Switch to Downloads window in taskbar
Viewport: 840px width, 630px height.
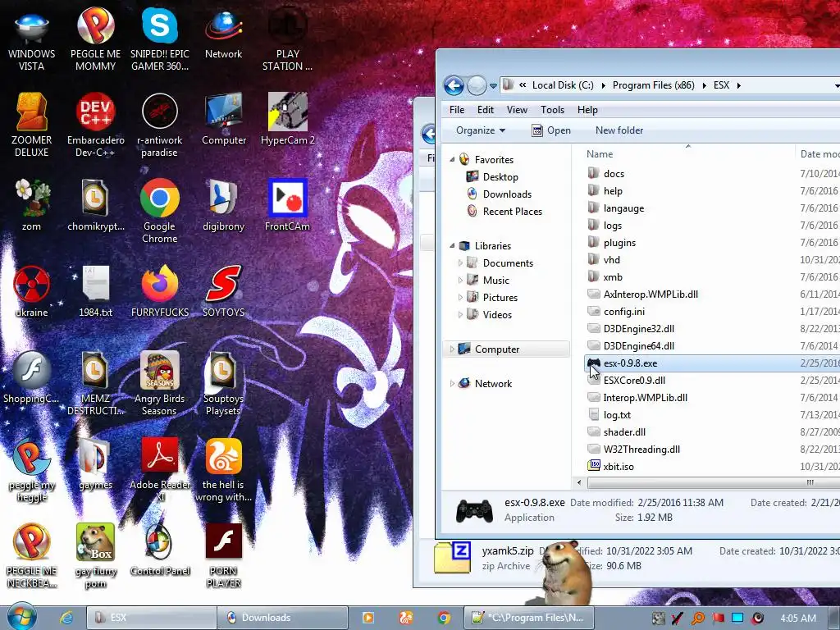click(x=283, y=618)
